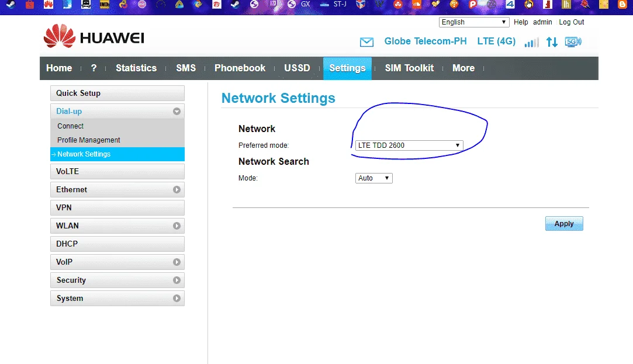Open the VPN sidebar item

[117, 208]
